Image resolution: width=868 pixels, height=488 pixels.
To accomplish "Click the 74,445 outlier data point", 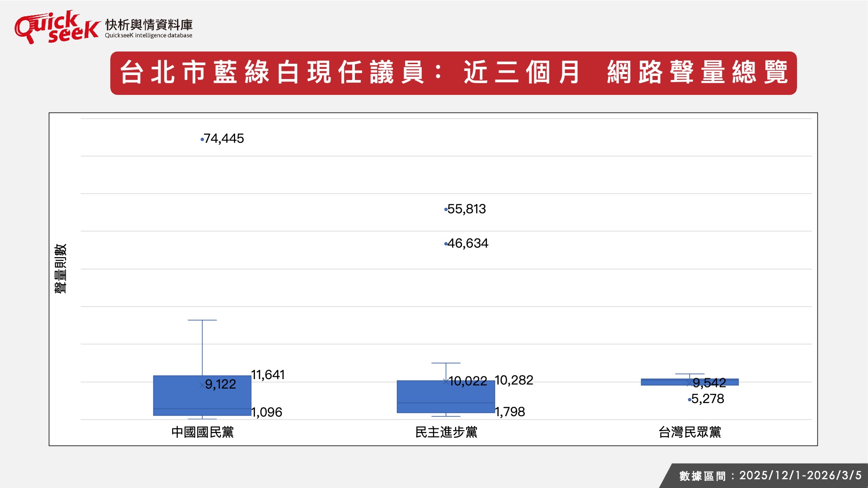I will click(202, 140).
